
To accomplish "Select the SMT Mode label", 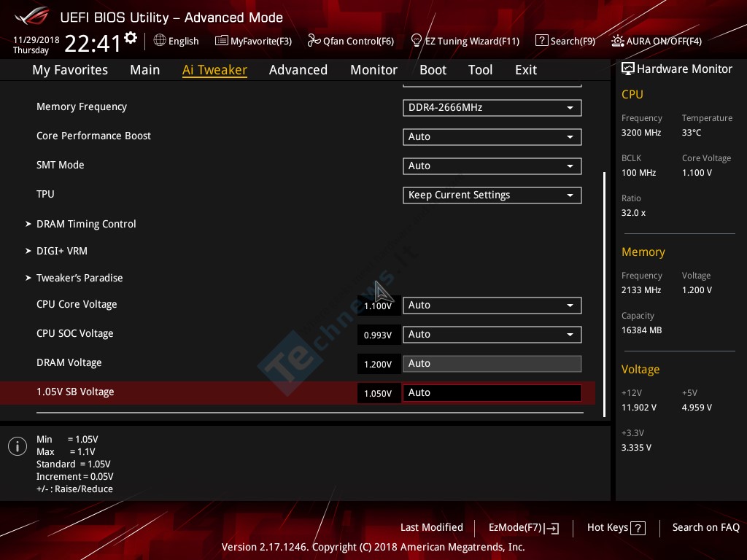I will [60, 165].
